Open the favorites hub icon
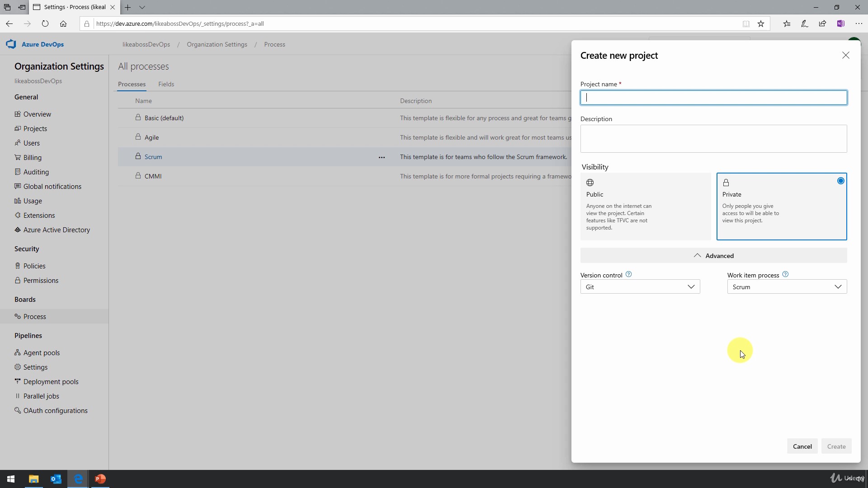 (x=787, y=23)
